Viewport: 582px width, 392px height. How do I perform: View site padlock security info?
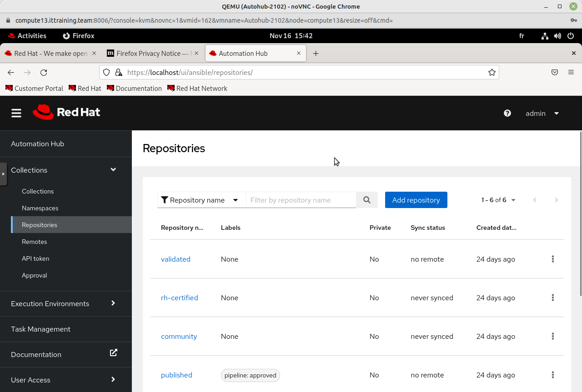pos(119,72)
